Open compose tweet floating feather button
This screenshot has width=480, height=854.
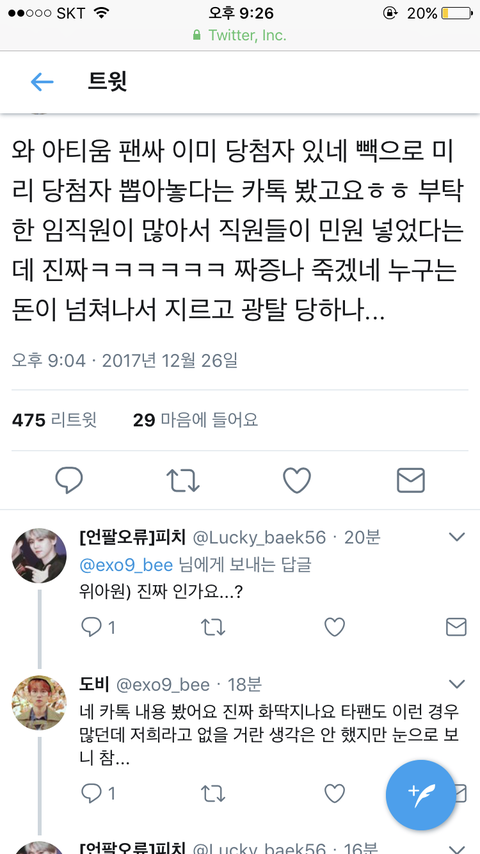click(x=421, y=795)
